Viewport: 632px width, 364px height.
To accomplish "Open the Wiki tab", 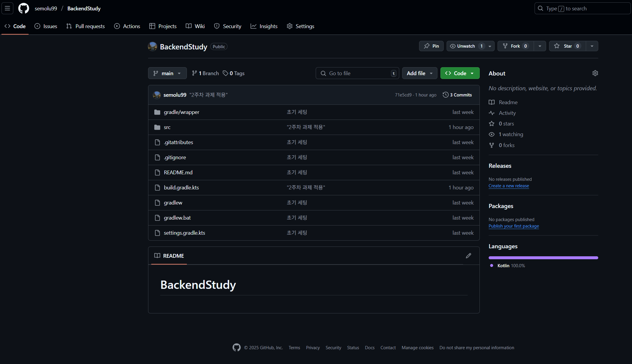I will (x=195, y=26).
